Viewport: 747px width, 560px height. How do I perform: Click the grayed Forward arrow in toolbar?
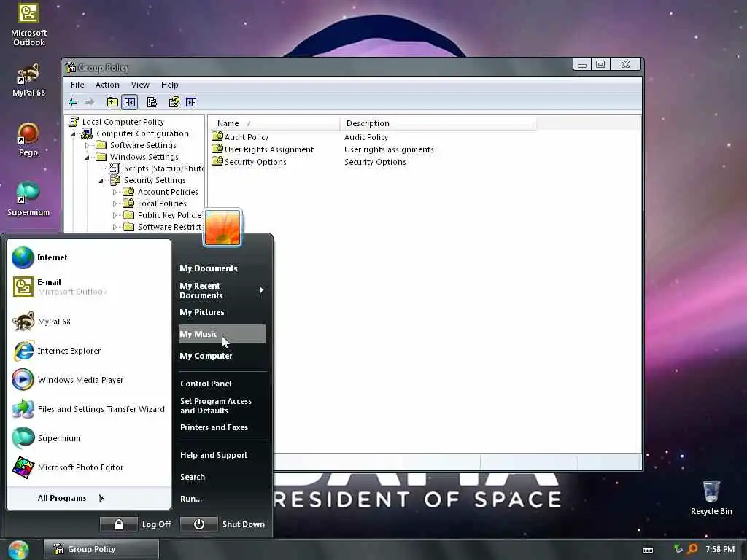(x=90, y=102)
